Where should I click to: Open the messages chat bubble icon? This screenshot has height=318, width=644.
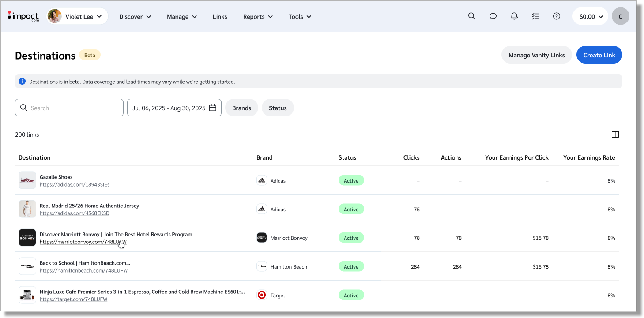[x=493, y=16]
